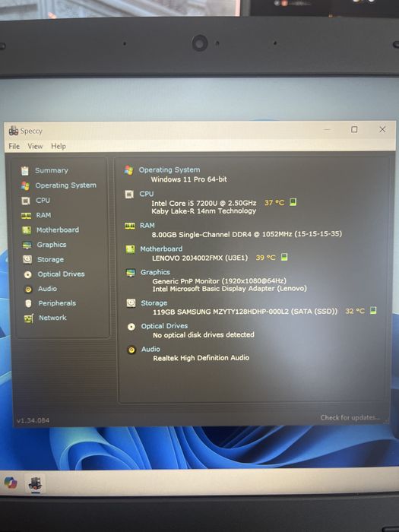399x532 pixels.
Task: Click the Windows-flag icon beside the summary Operating System heading
Action: (x=128, y=170)
